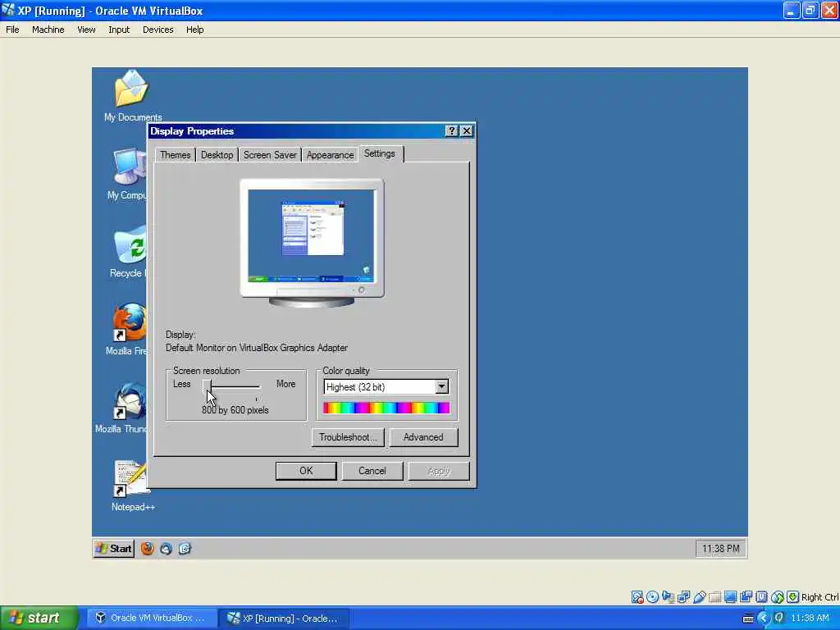Click the greyed recording film-strip indicator icon

coord(714,597)
